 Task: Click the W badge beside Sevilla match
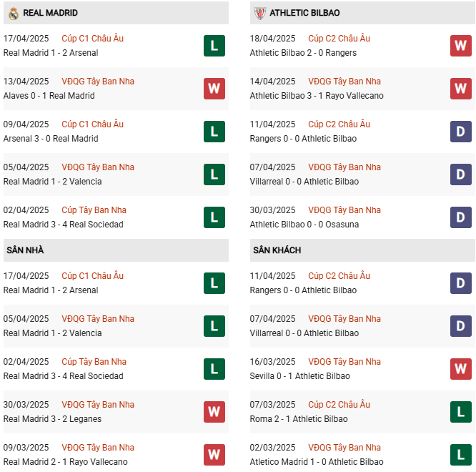(x=460, y=369)
